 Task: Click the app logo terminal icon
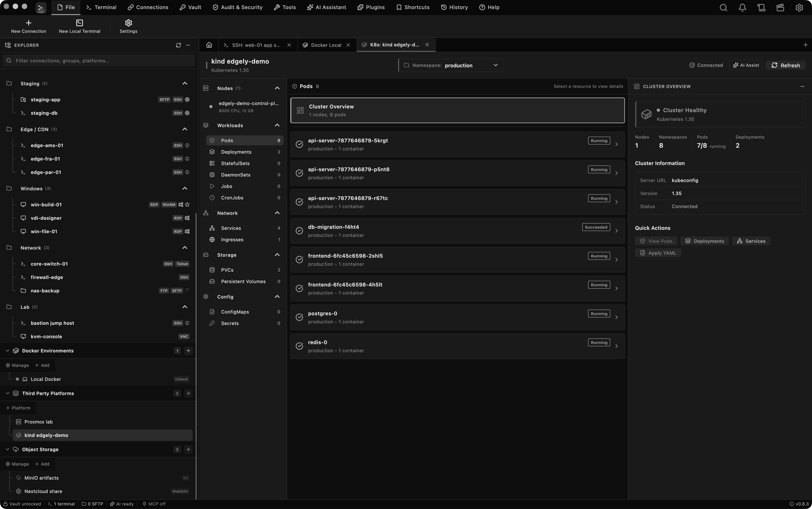pos(41,8)
